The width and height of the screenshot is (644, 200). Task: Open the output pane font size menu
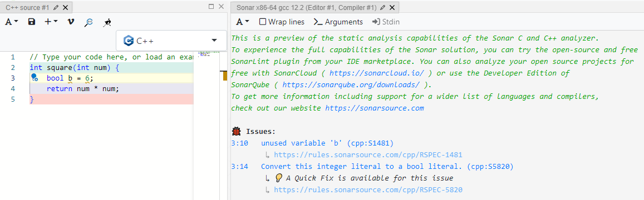point(242,22)
